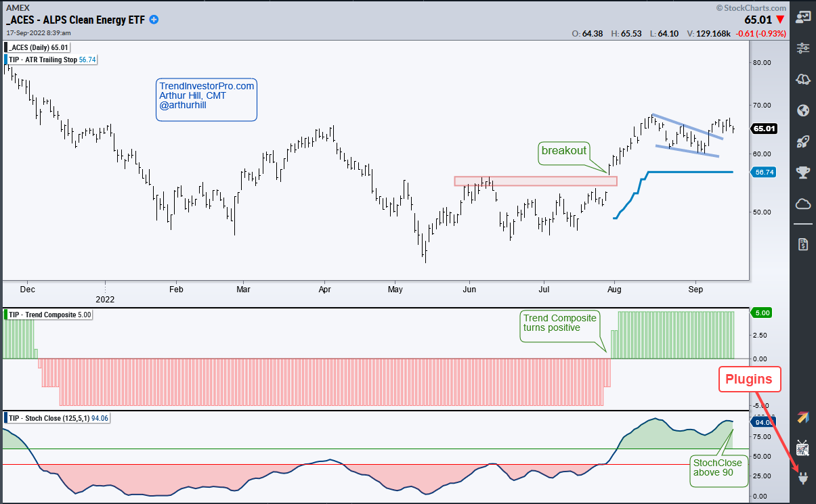Click the cloud icon in sidebar
The height and width of the screenshot is (504, 816).
point(804,204)
